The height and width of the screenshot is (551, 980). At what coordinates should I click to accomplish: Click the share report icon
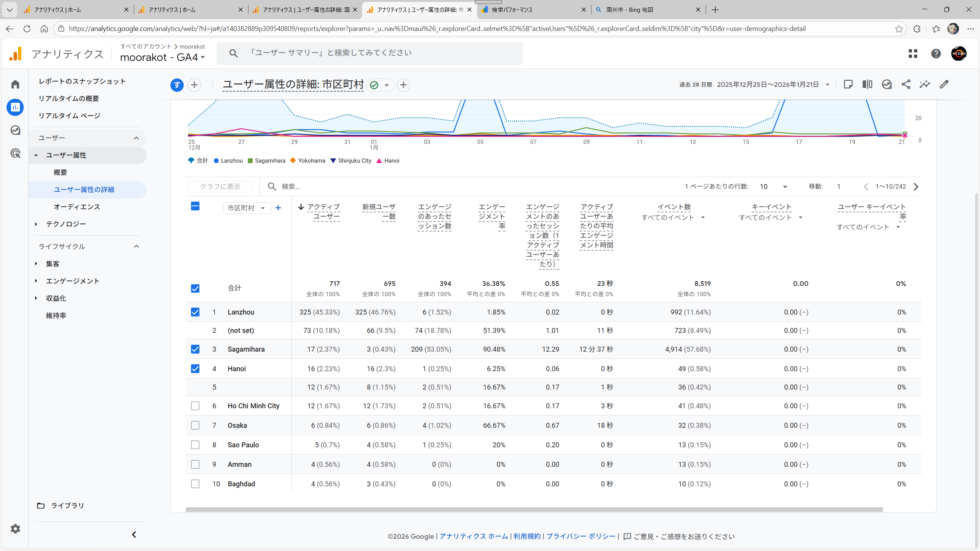(905, 85)
